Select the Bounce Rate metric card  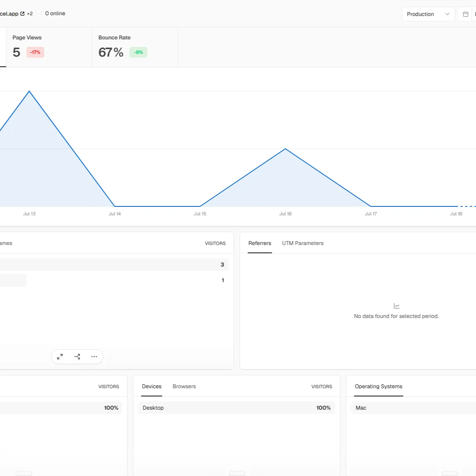(x=135, y=47)
